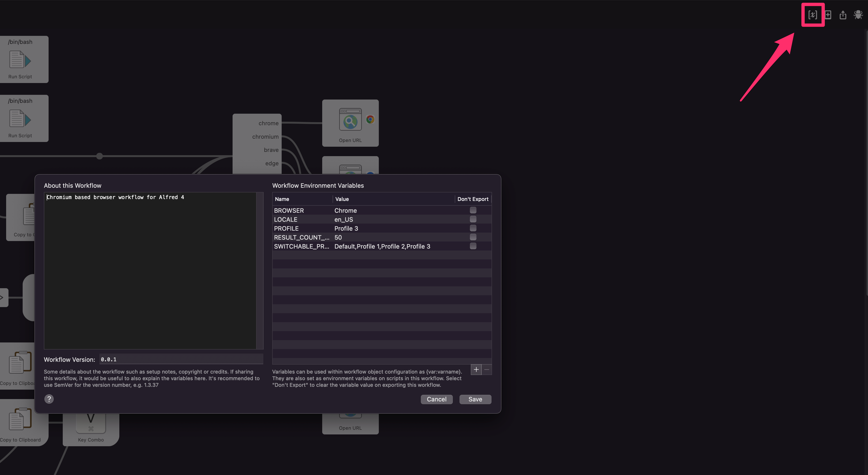Open the debugger bug icon
The height and width of the screenshot is (475, 868).
coord(858,15)
